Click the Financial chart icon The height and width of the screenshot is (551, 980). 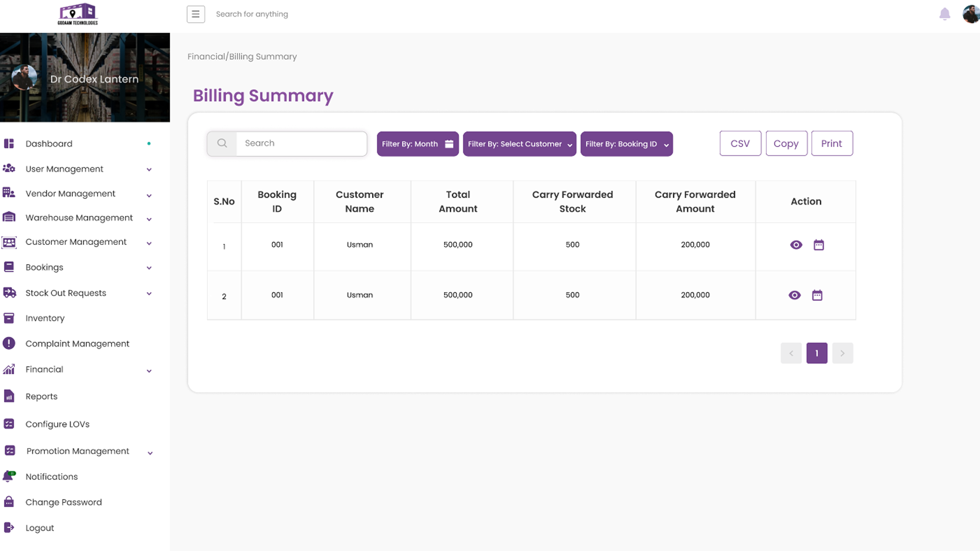click(9, 369)
